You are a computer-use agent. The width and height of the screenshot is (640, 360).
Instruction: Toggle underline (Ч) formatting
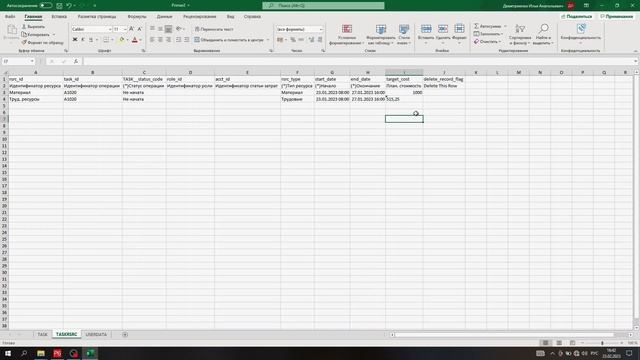point(91,40)
